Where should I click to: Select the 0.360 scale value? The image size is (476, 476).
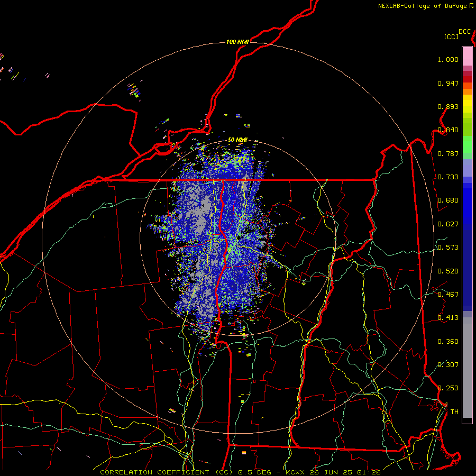click(448, 341)
